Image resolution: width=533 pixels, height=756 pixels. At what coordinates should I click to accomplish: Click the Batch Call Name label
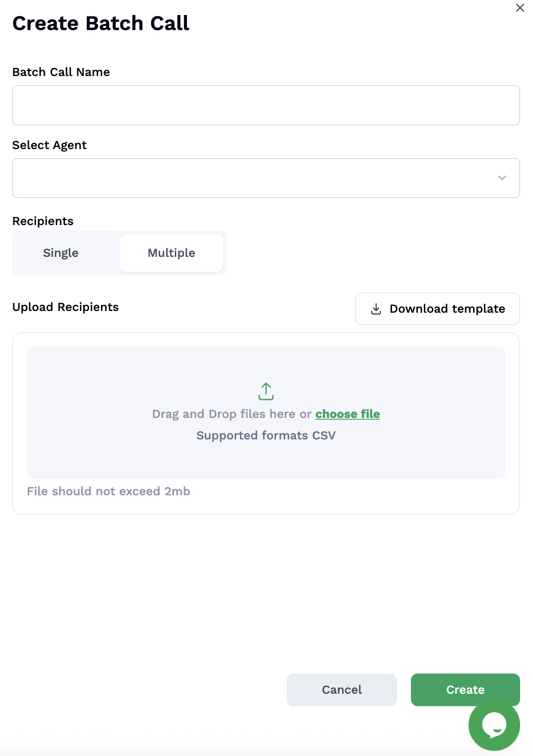pyautogui.click(x=61, y=72)
